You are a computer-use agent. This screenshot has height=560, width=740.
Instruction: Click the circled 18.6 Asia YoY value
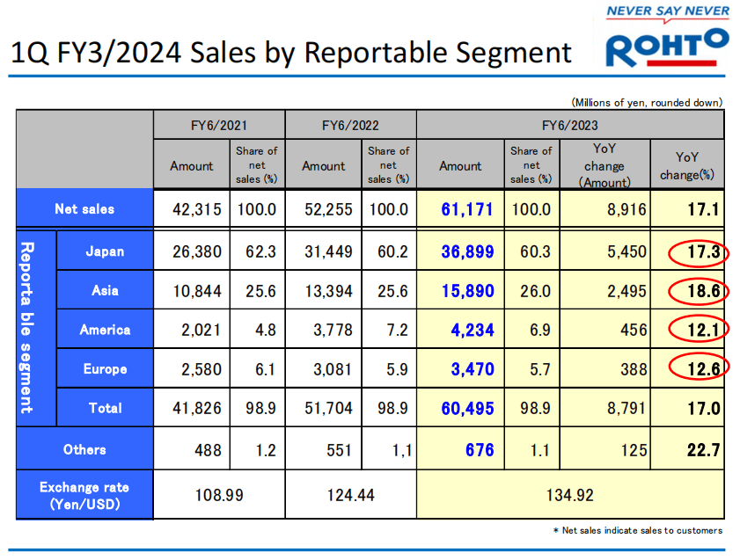point(697,291)
